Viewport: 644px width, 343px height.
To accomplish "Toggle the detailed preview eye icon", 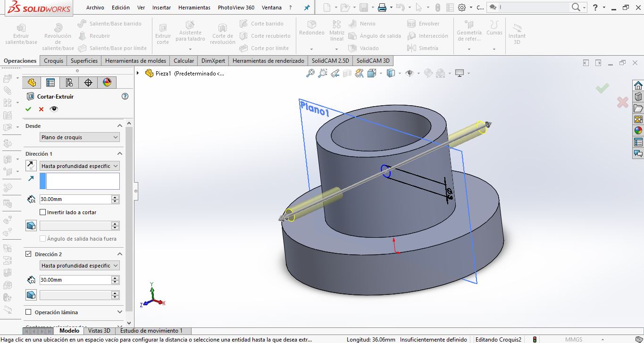I will pyautogui.click(x=54, y=109).
